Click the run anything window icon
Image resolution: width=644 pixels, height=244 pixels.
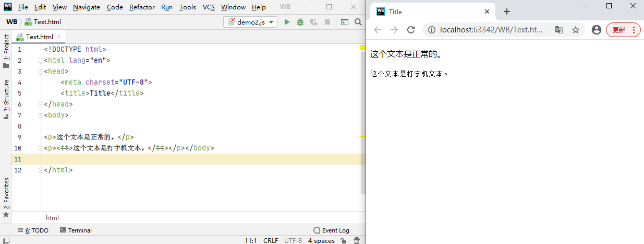(344, 22)
